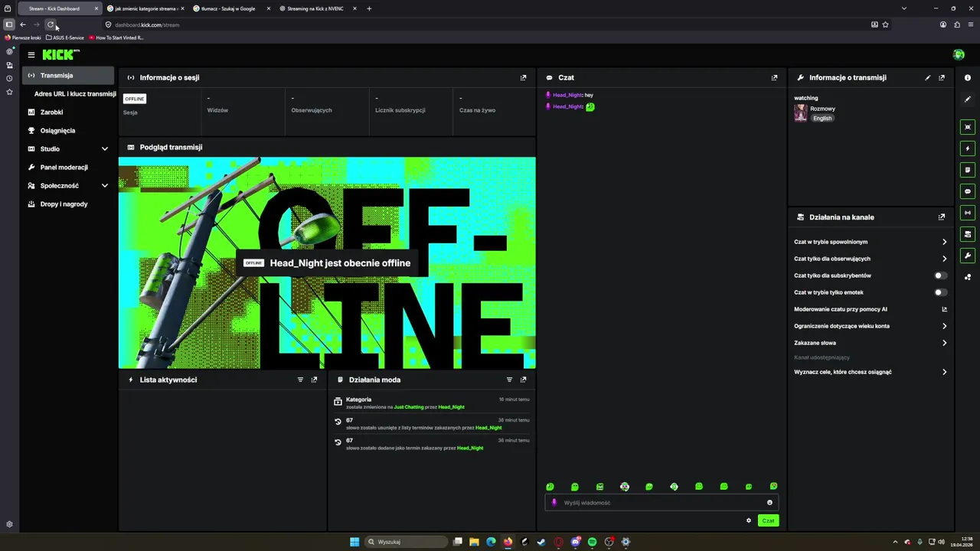Click the Kick logo
The height and width of the screenshot is (551, 980).
(x=60, y=54)
